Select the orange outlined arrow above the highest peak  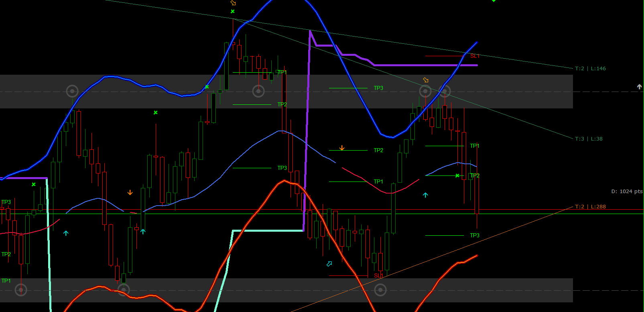[233, 3]
